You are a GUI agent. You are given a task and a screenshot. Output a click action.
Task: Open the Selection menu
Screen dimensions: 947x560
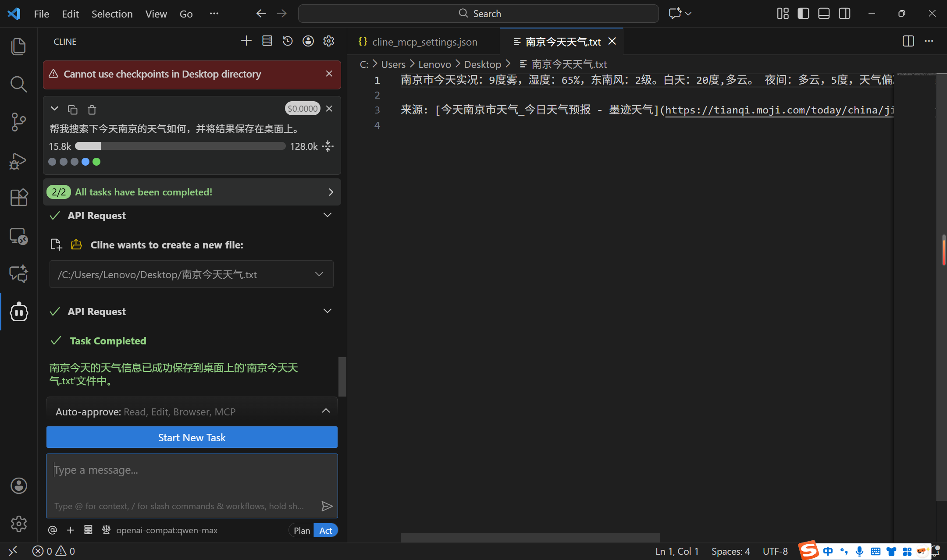[112, 14]
